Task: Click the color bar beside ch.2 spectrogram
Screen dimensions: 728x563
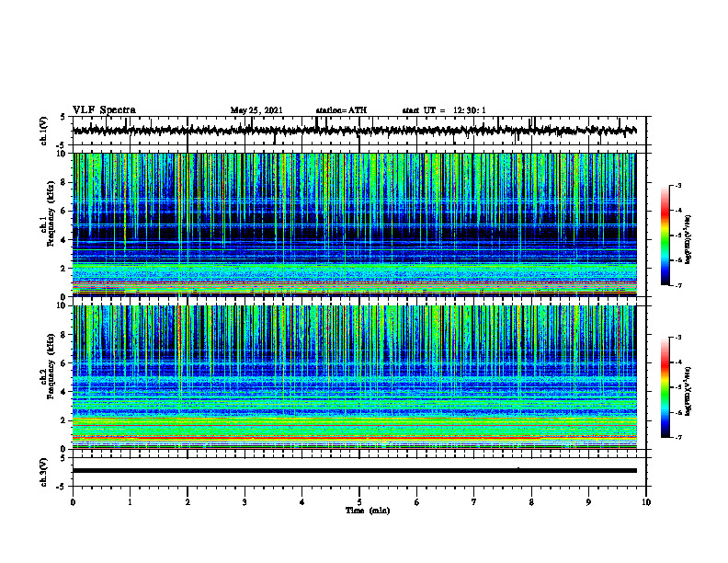Action: tap(665, 387)
